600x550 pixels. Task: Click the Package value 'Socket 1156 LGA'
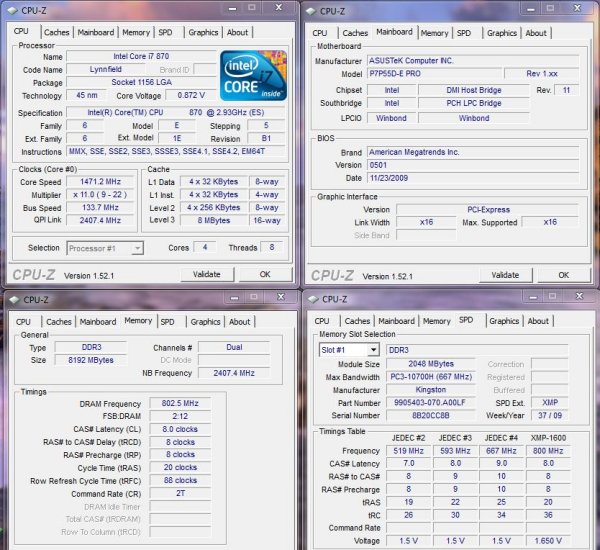click(x=141, y=82)
